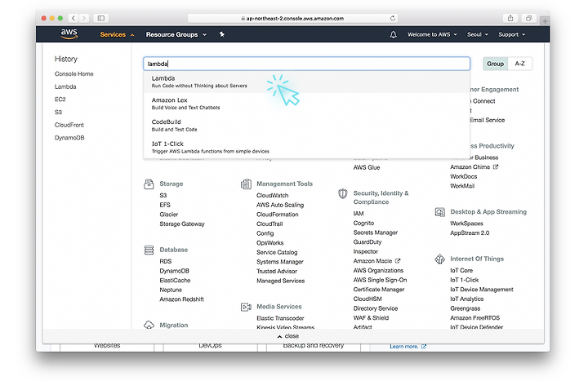
Task: Click external link icon beside Amazon Chime
Action: pos(496,166)
